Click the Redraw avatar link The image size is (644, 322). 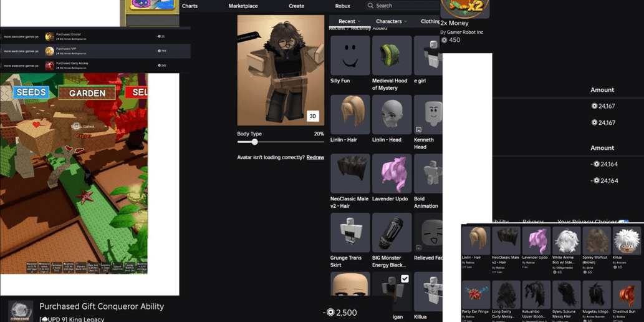315,157
